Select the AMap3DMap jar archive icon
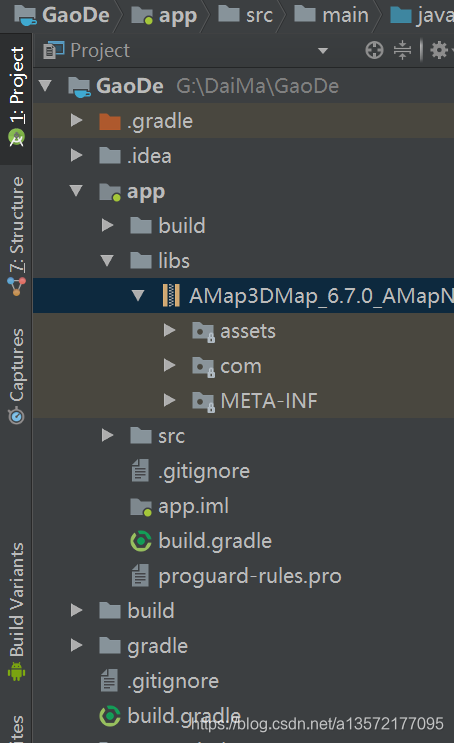The image size is (454, 743). pos(171,296)
